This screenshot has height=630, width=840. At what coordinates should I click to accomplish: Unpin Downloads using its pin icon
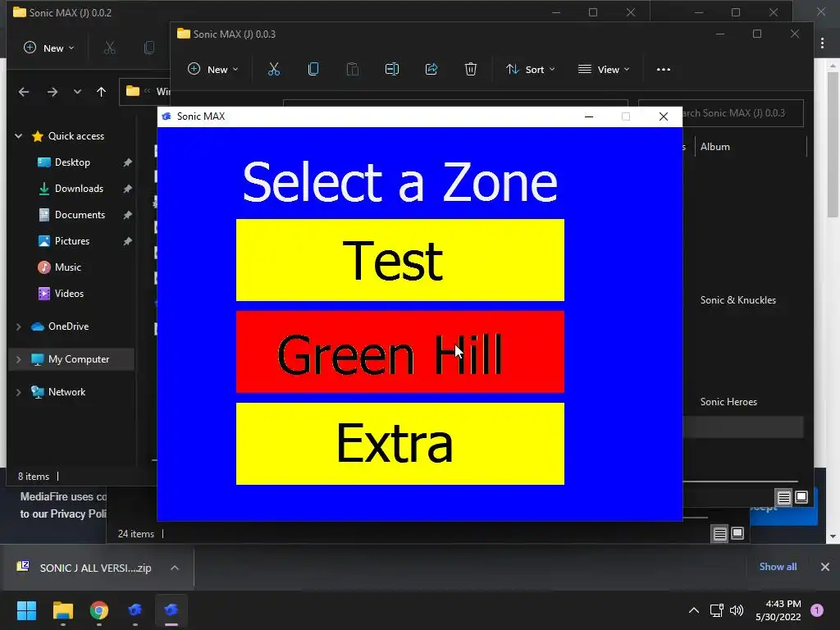(x=127, y=189)
